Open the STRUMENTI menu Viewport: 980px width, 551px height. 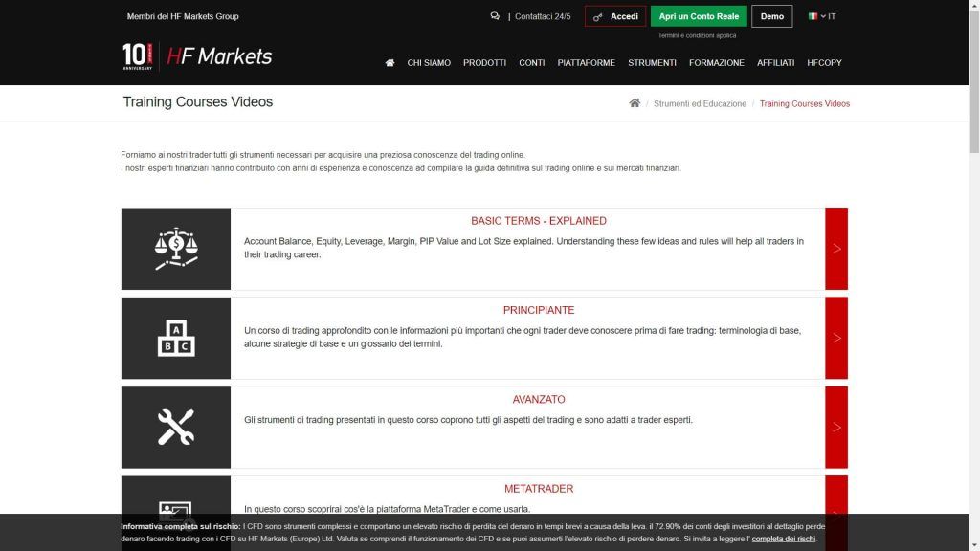point(652,63)
